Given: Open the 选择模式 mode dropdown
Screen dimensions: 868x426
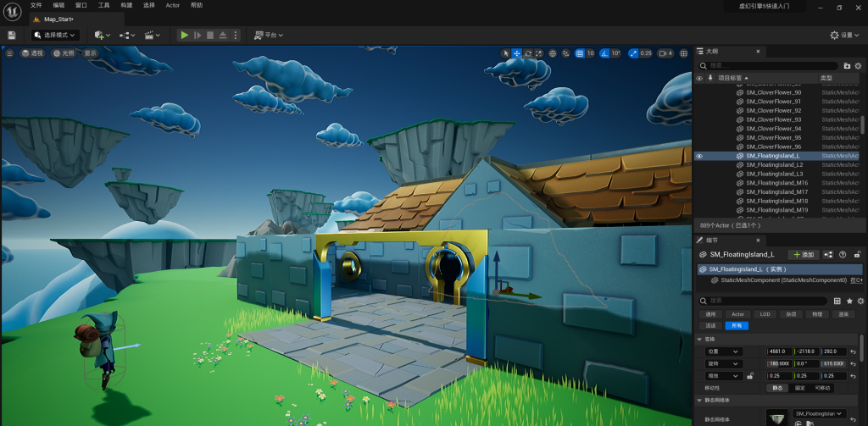Looking at the screenshot, I should point(55,35).
